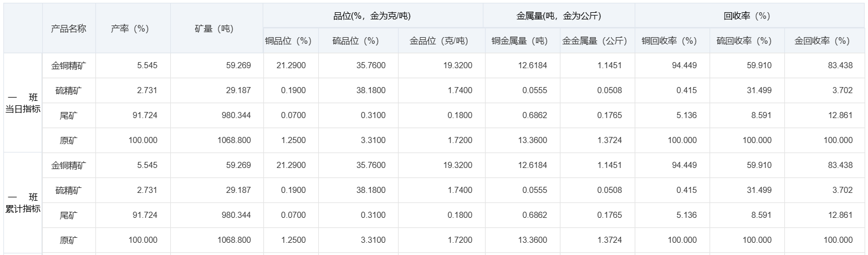The image size is (868, 255).
Task: Click 硫精矿 in the 累计指标 section
Action: click(x=69, y=190)
